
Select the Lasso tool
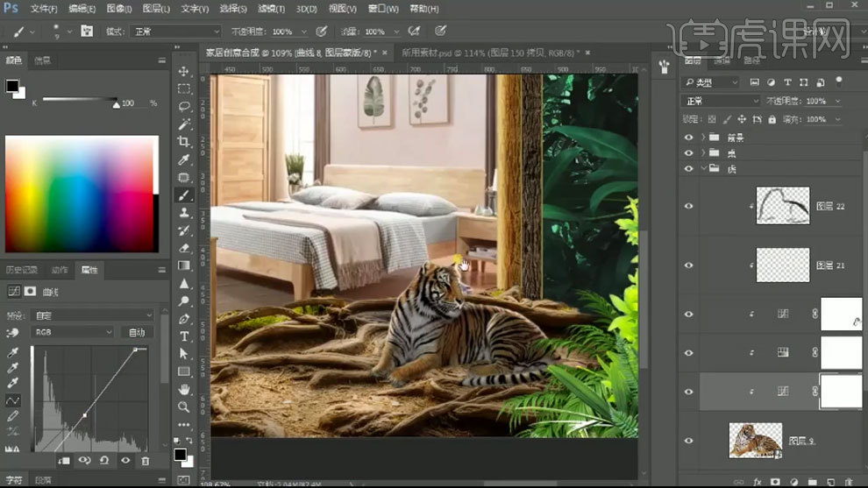pyautogui.click(x=184, y=107)
